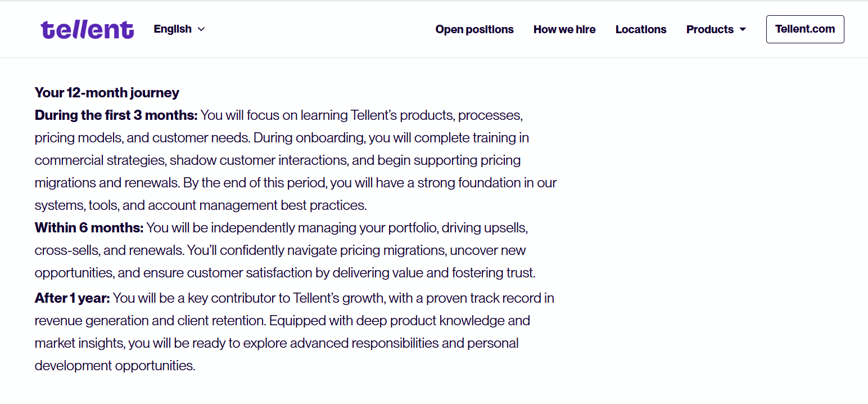Click the tellent logo
Image resolution: width=868 pixels, height=404 pixels.
pyautogui.click(x=87, y=29)
